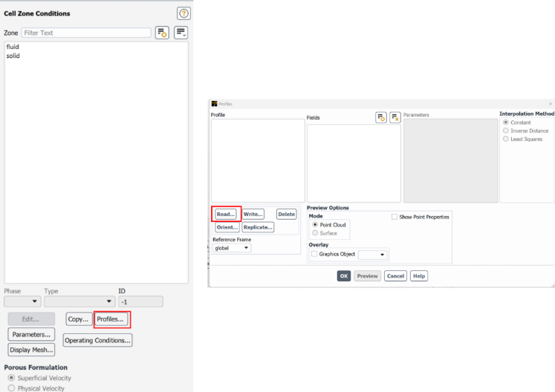Open the Reference Frame global dropdown
Screen dimensions: 555x392
(232, 248)
